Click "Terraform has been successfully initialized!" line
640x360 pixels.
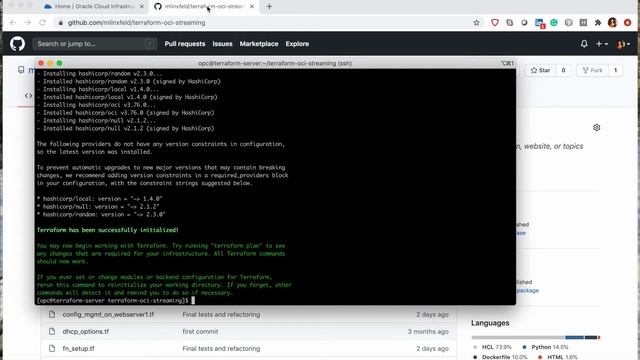point(108,230)
